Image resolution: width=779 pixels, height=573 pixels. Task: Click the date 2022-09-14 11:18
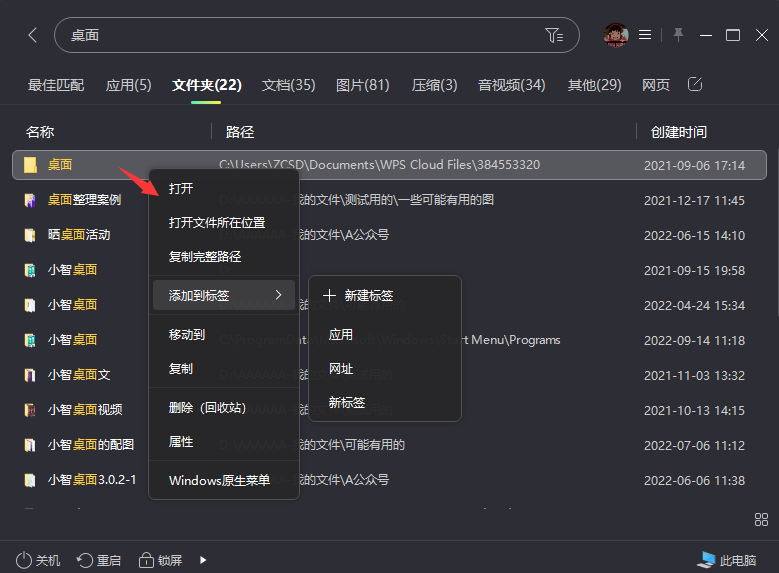(x=694, y=340)
